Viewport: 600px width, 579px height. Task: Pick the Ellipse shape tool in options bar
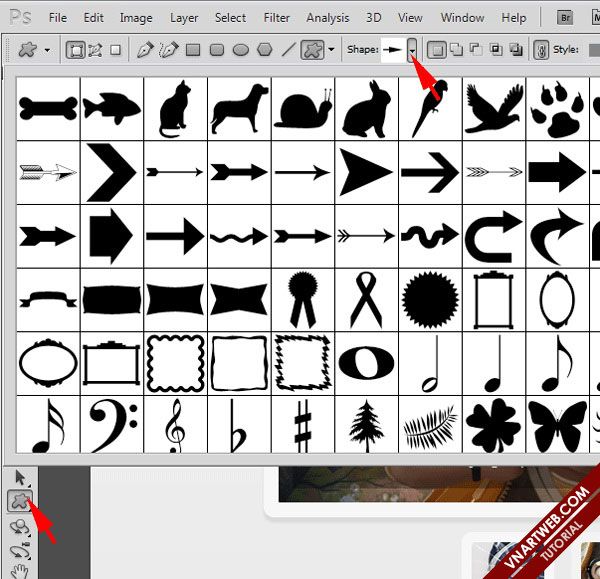tap(241, 49)
